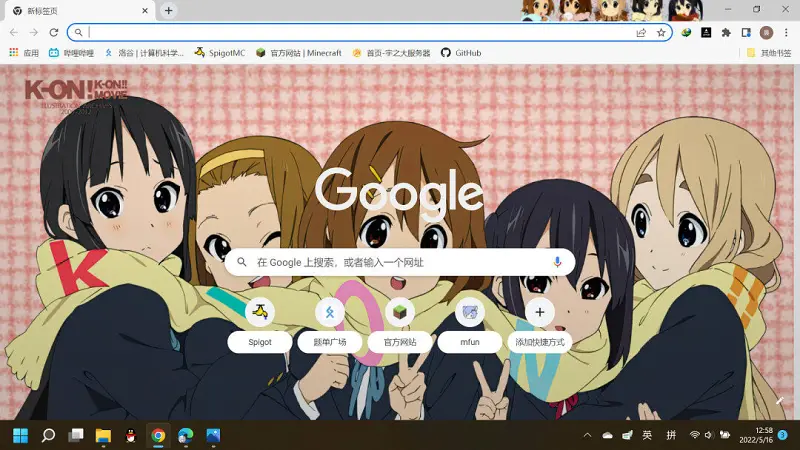
Task: Click the browser back arrow
Action: tap(14, 33)
